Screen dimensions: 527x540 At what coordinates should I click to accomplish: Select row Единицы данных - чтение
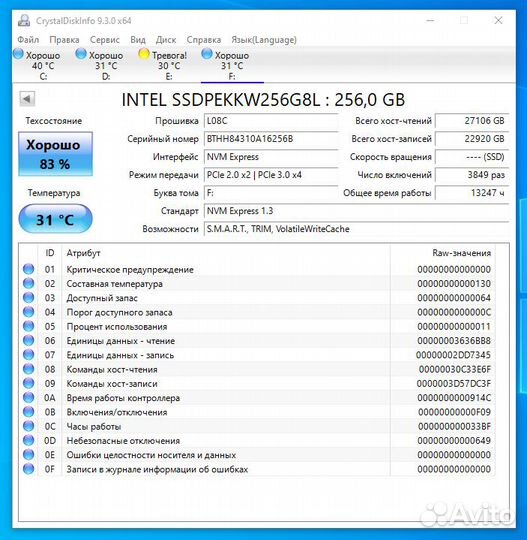pos(257,341)
